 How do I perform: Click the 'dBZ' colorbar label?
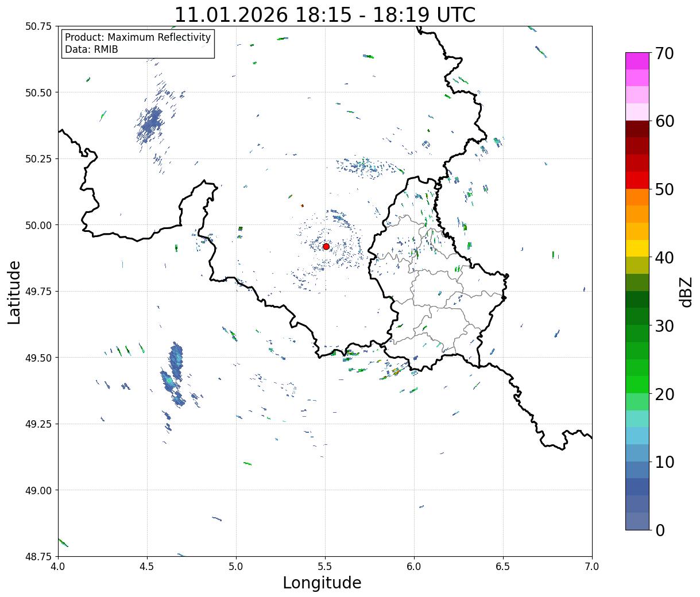point(686,292)
